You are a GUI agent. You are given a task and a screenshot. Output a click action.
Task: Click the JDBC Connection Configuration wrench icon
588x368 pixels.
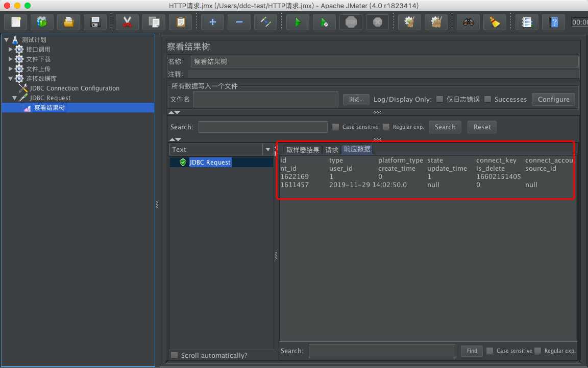[23, 88]
